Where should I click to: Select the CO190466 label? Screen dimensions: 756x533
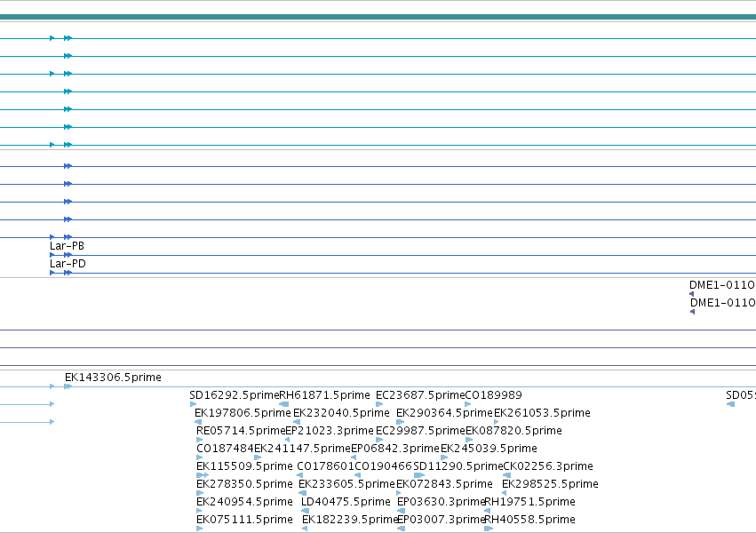coord(383,466)
